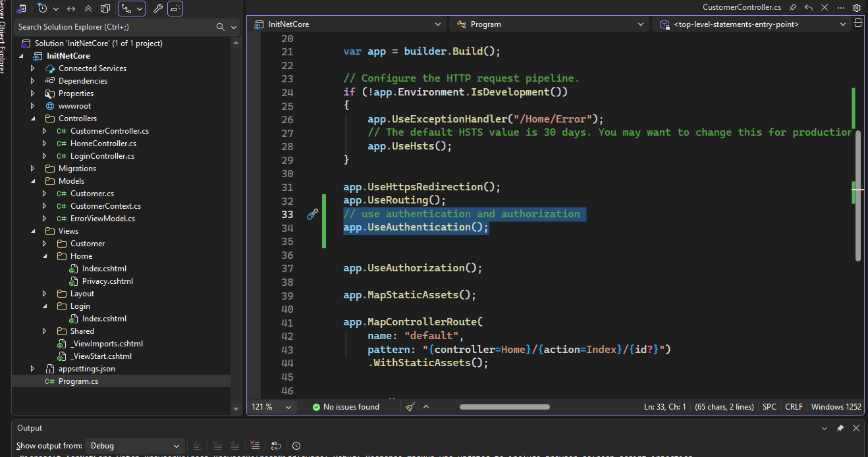Click the code cleanup broom icon

tap(410, 407)
